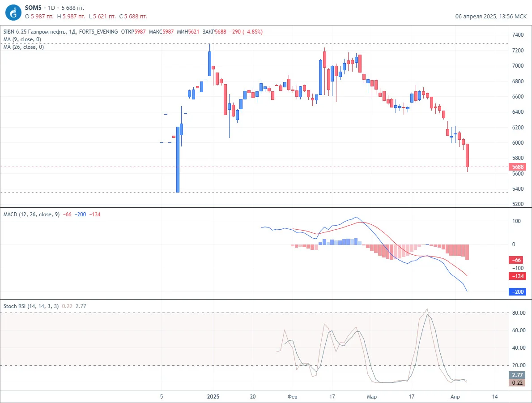The width and height of the screenshot is (532, 403).
Task: Click the -134 signal line value tag
Action: (517, 276)
